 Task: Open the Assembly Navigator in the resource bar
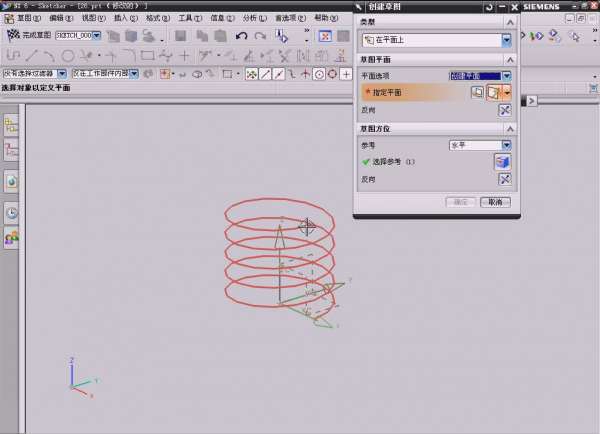(11, 125)
